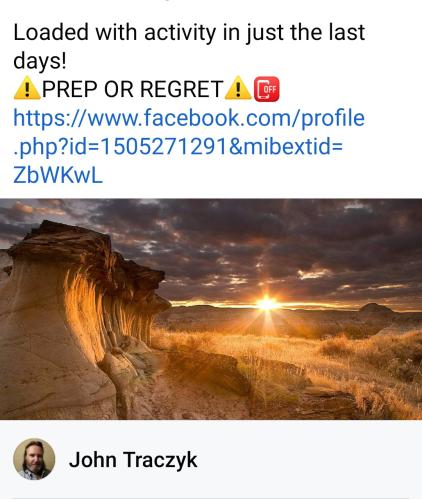The image size is (422, 500).
Task: Click the warning emoji after REGRET
Action: click(x=238, y=88)
